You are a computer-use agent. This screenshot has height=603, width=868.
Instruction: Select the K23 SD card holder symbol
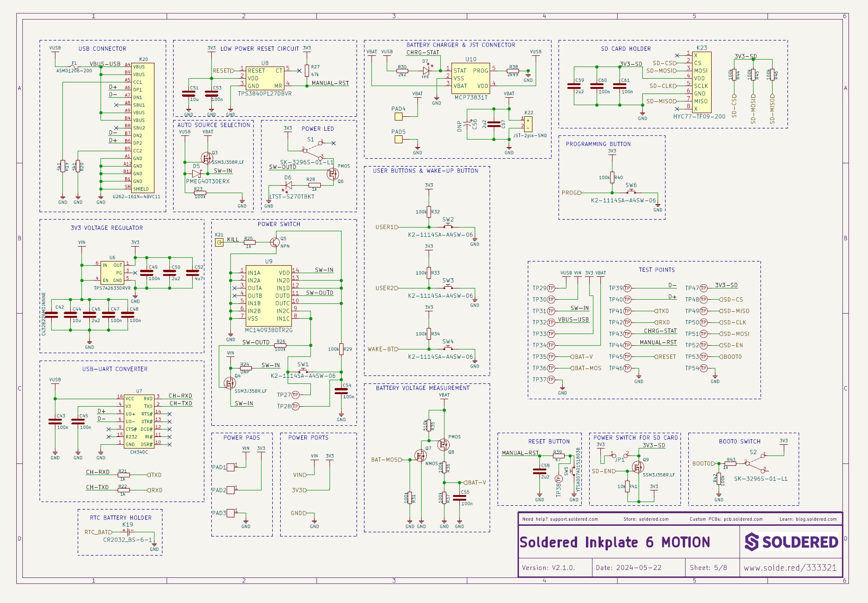(701, 82)
